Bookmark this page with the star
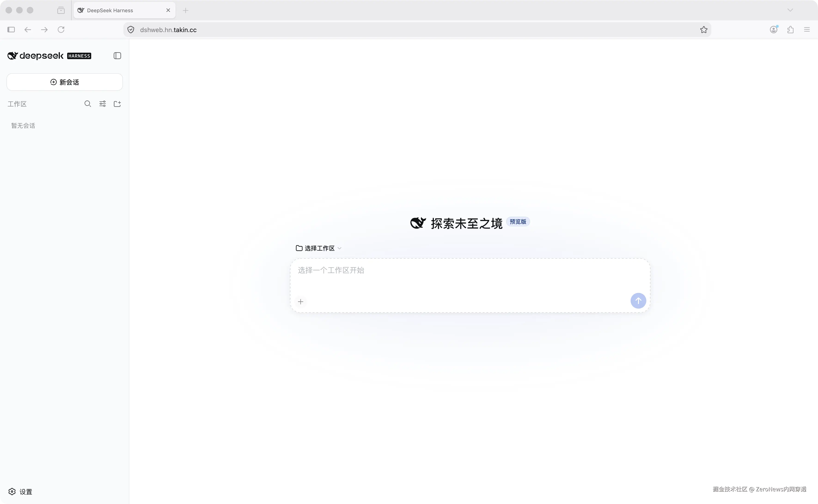 point(704,30)
